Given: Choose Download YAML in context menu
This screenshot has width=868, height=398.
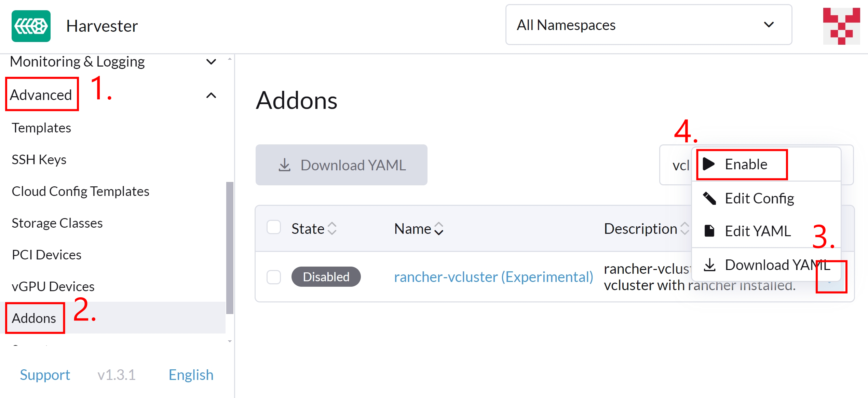Looking at the screenshot, I should point(766,265).
